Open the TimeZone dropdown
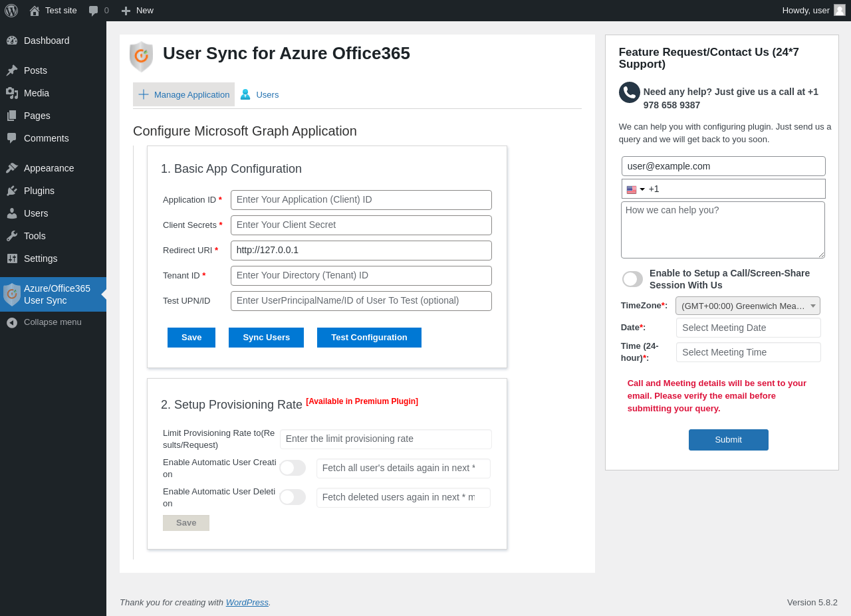Image resolution: width=851 pixels, height=616 pixels. pos(747,306)
